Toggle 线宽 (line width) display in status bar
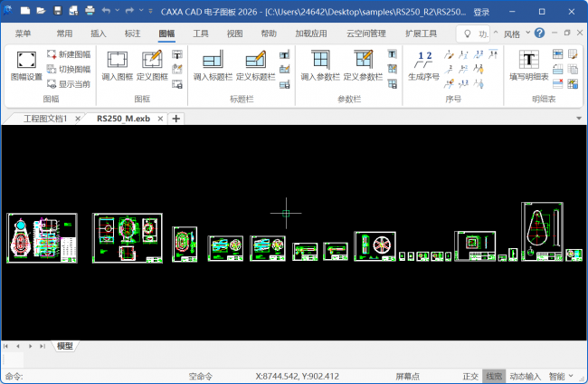588x384 pixels. pos(493,376)
